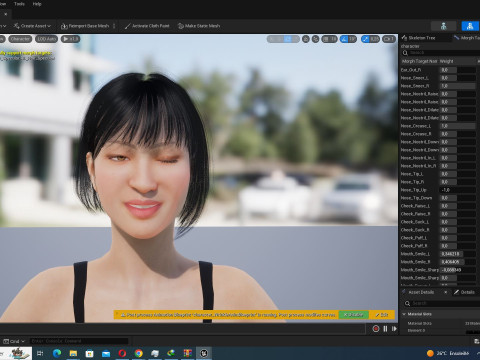The width and height of the screenshot is (480, 360).
Task: Sort by Morph Target Name column
Action: tap(419, 61)
